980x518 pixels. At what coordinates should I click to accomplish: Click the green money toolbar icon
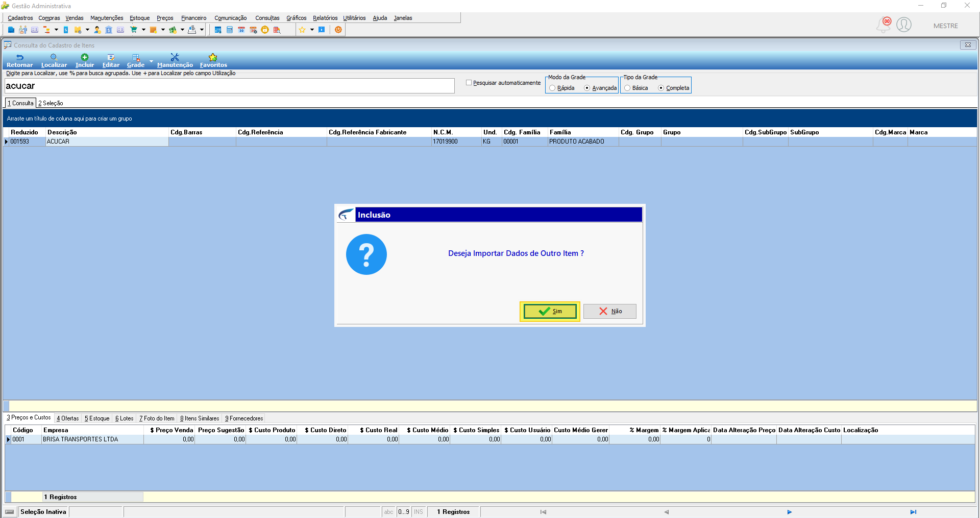[173, 30]
